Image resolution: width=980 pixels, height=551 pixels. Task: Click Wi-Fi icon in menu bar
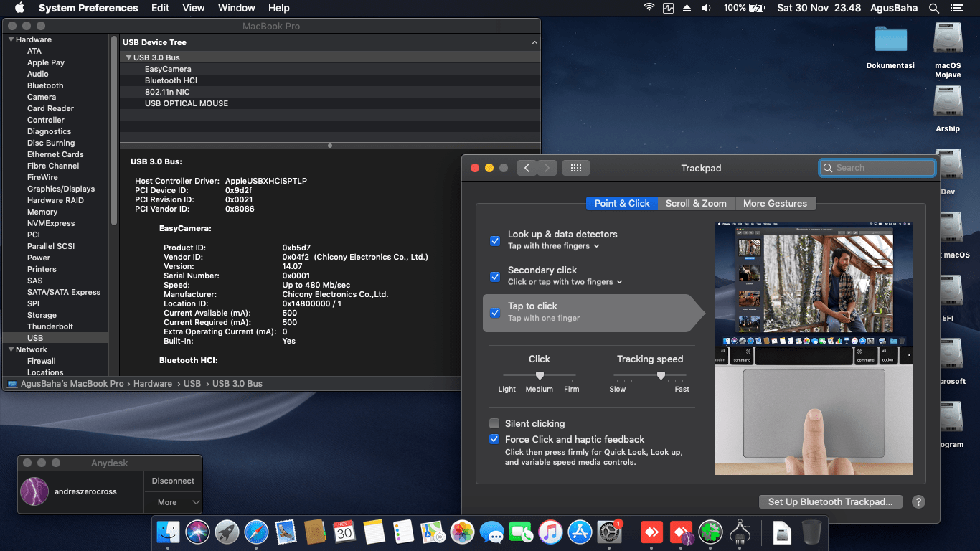(x=649, y=8)
